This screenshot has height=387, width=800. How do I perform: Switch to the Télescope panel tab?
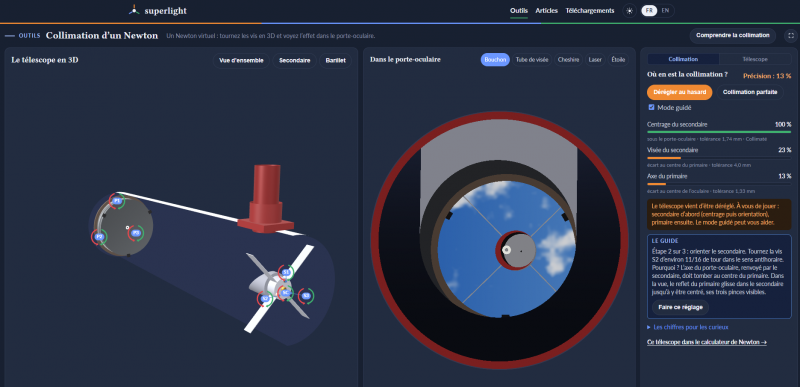(x=755, y=59)
